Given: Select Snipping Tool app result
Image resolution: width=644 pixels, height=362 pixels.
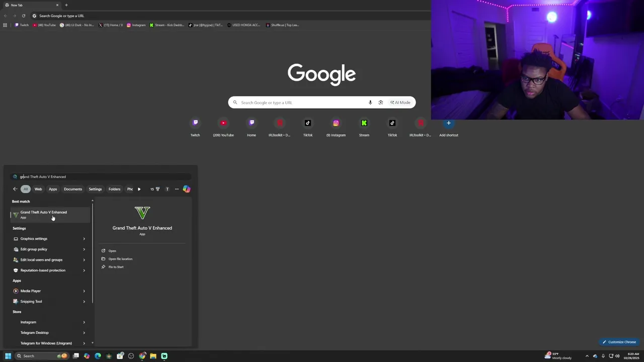Looking at the screenshot, I should point(45,302).
